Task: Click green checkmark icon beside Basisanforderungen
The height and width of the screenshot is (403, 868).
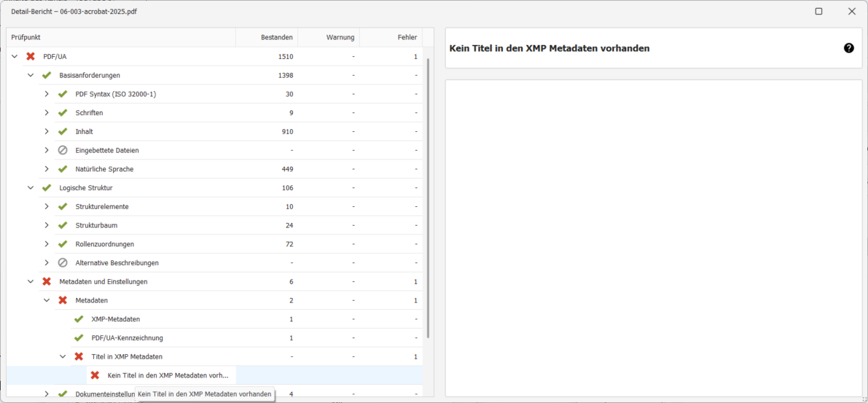Action: [x=46, y=76]
